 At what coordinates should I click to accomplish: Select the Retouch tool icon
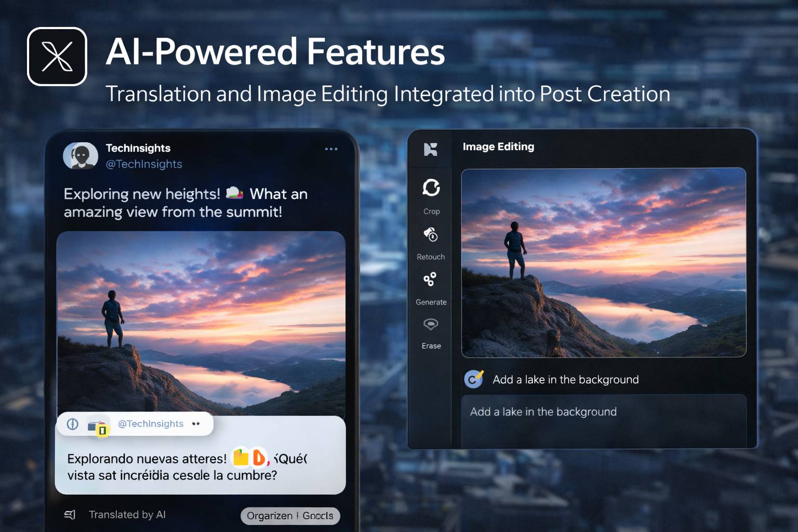click(x=431, y=235)
